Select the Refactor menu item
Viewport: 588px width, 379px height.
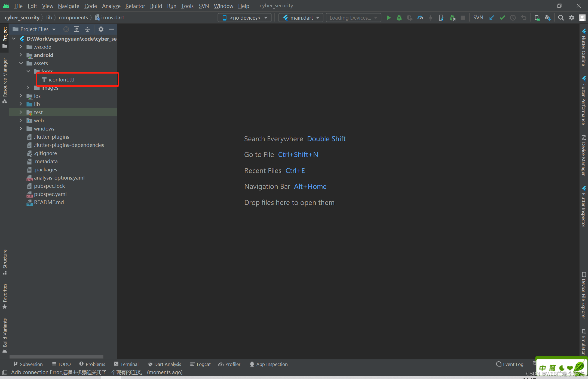click(134, 5)
